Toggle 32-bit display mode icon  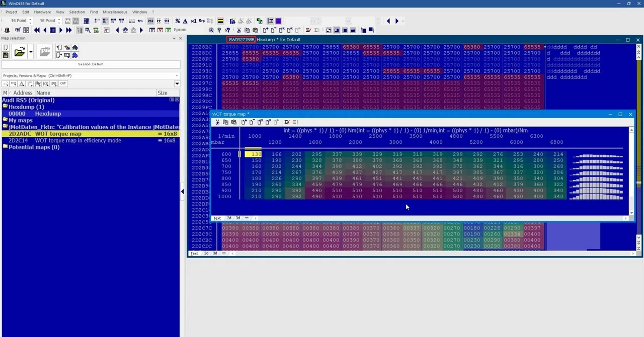[x=113, y=21]
